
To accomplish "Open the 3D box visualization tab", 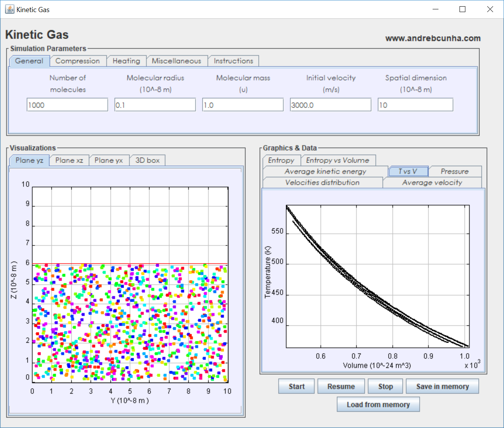I will (147, 160).
